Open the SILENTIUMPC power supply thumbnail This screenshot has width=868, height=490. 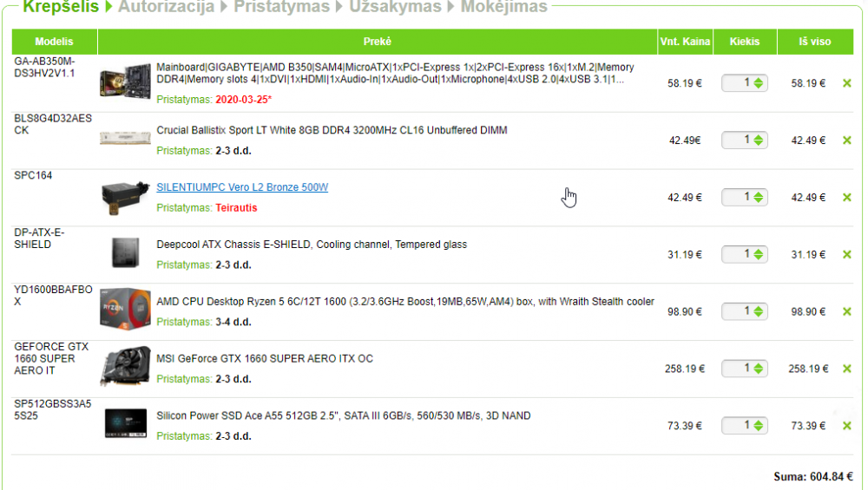[x=125, y=198]
